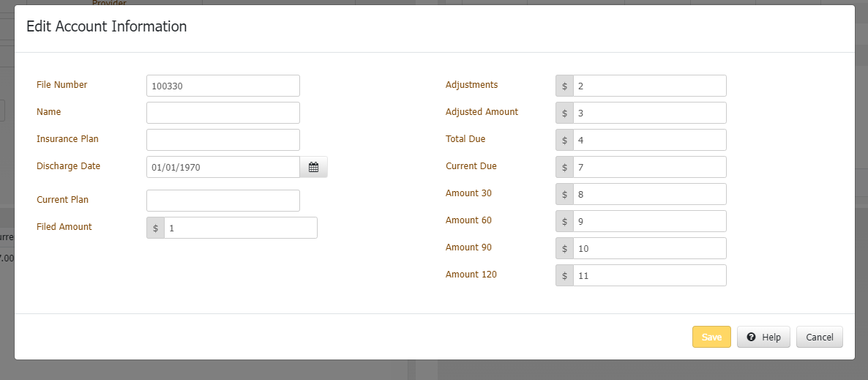This screenshot has width=868, height=380.
Task: Open the Discharge Date calendar picker
Action: point(313,167)
